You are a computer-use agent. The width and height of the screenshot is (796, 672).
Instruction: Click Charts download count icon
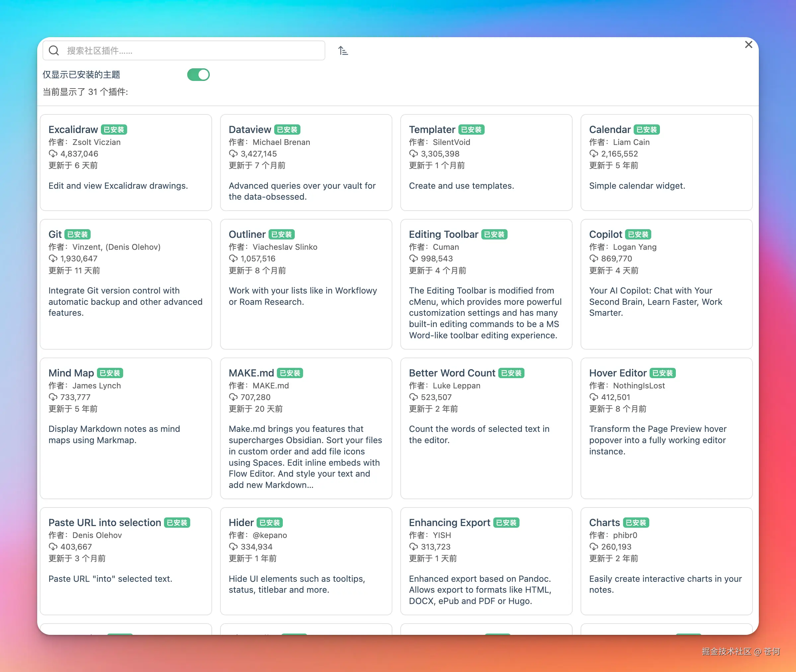(593, 547)
